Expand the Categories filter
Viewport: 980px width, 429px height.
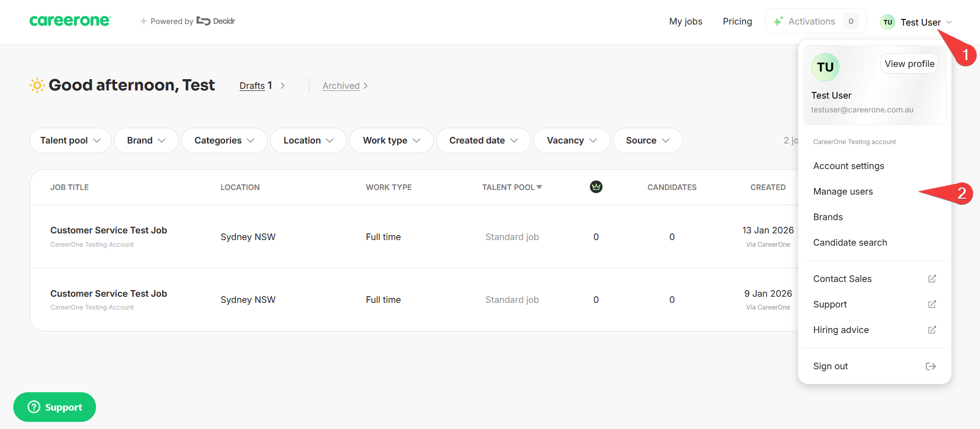pos(224,140)
